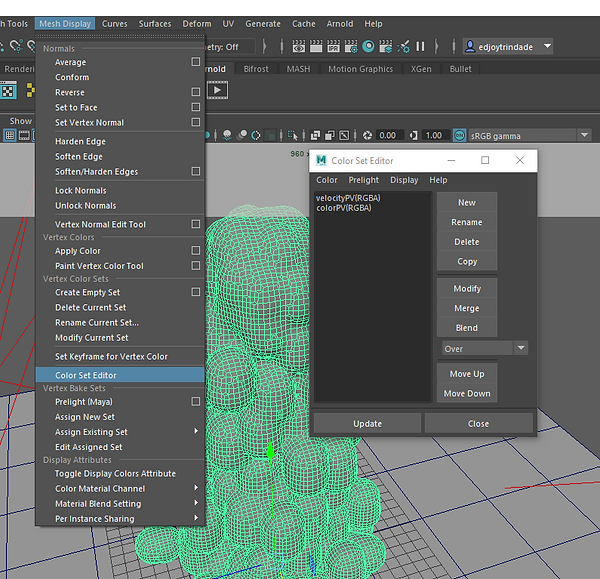
Task: Open the Hypershade teal sphere icon
Action: (x=368, y=46)
